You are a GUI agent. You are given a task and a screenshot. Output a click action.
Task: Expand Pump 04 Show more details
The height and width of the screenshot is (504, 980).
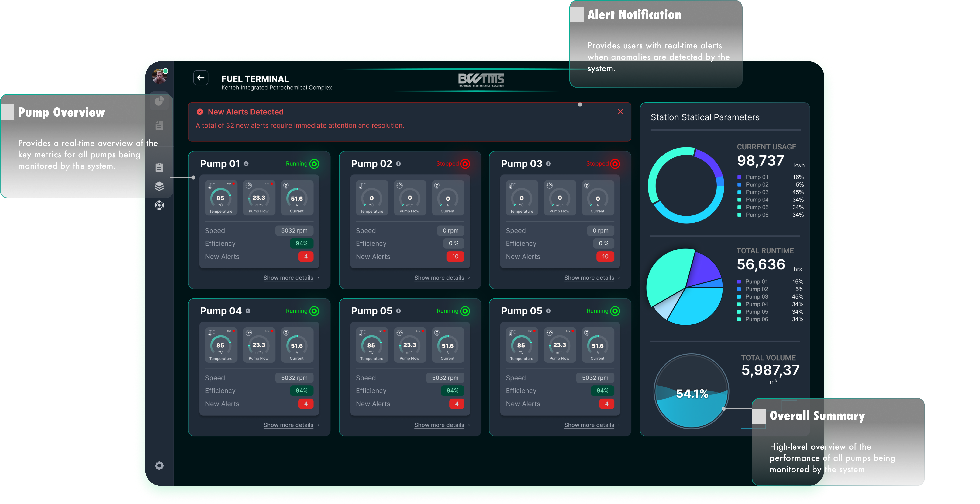tap(288, 425)
